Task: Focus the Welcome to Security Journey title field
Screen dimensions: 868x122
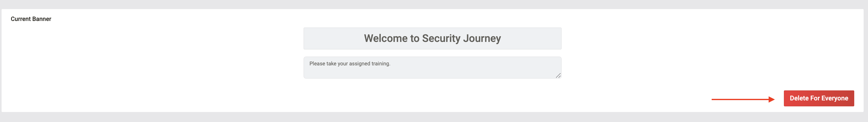Action: point(432,38)
